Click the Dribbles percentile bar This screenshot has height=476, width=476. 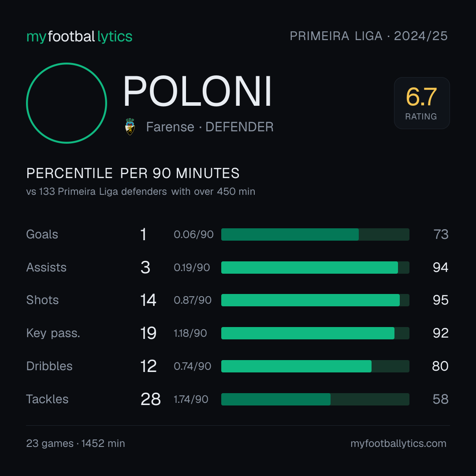pyautogui.click(x=315, y=366)
